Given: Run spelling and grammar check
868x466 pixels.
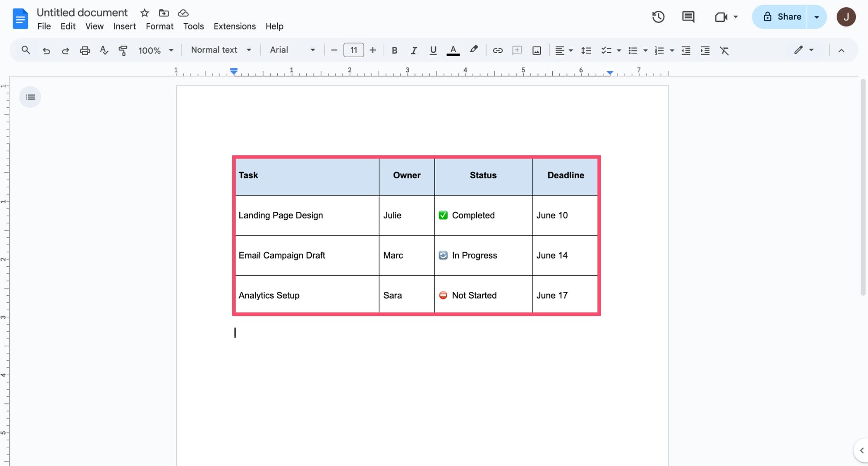Looking at the screenshot, I should point(104,50).
